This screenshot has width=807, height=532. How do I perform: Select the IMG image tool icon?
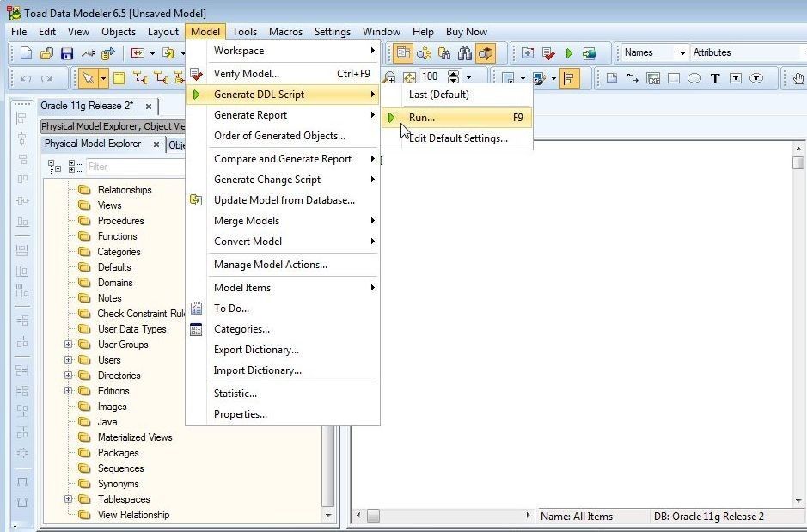click(653, 78)
